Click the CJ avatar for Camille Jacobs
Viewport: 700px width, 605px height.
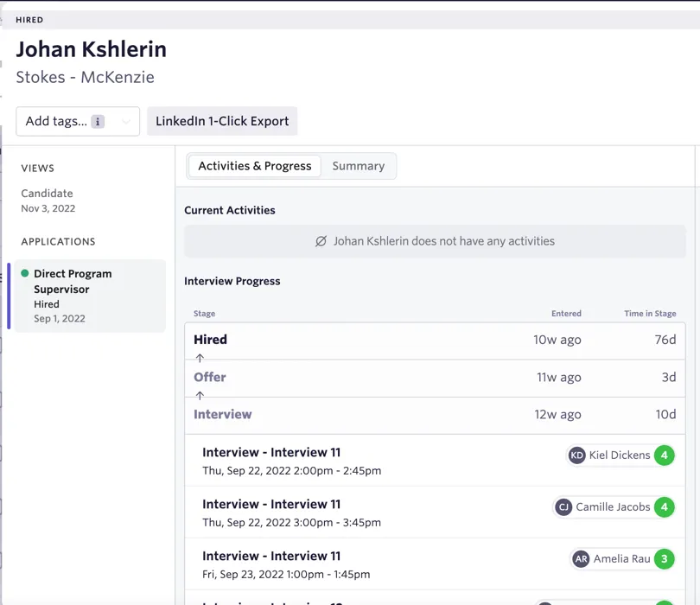pos(563,507)
